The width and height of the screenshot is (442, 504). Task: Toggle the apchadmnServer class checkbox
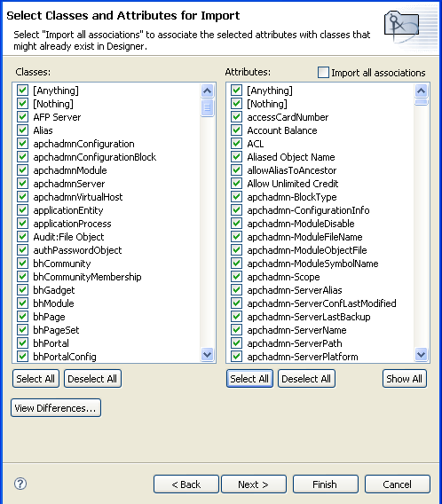pyautogui.click(x=22, y=183)
